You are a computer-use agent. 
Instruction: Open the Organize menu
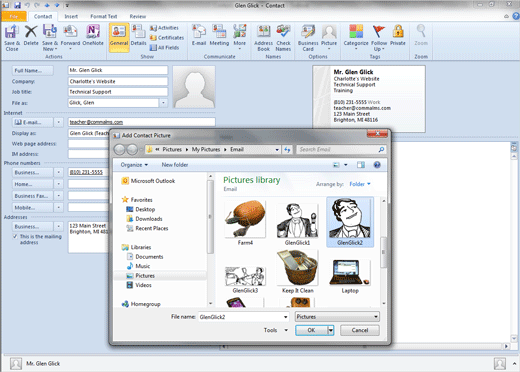coord(134,165)
